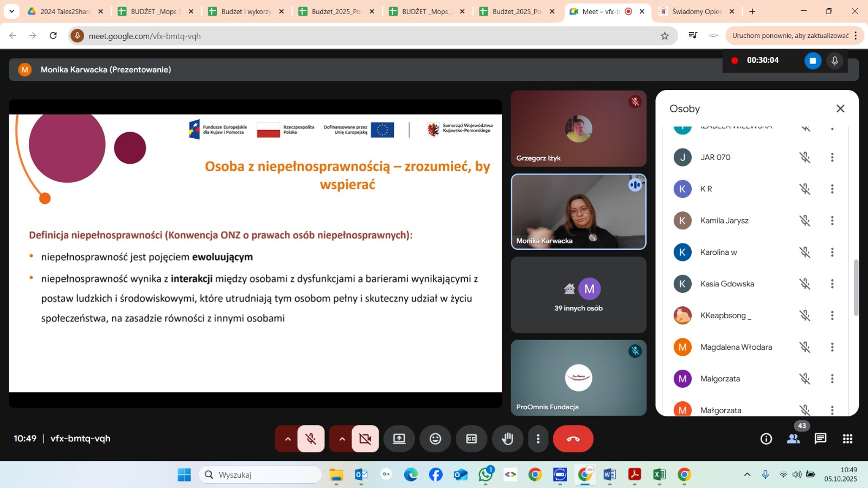Click Uruchom ponownie, aby zaktualizować button

coord(790,36)
